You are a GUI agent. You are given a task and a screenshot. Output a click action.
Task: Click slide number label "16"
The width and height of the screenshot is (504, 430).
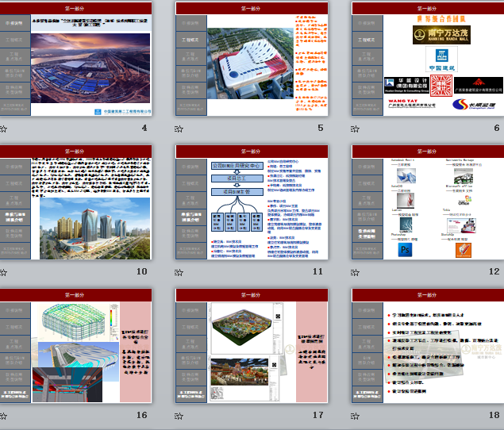point(142,415)
